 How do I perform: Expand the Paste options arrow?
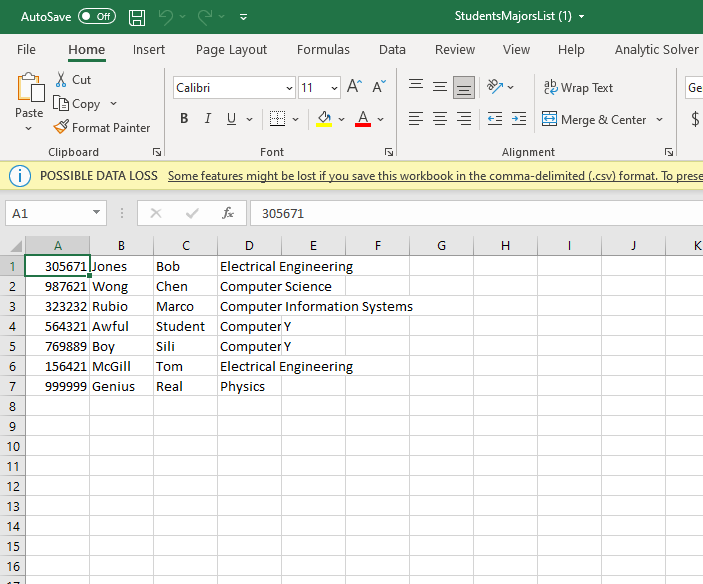[29, 129]
